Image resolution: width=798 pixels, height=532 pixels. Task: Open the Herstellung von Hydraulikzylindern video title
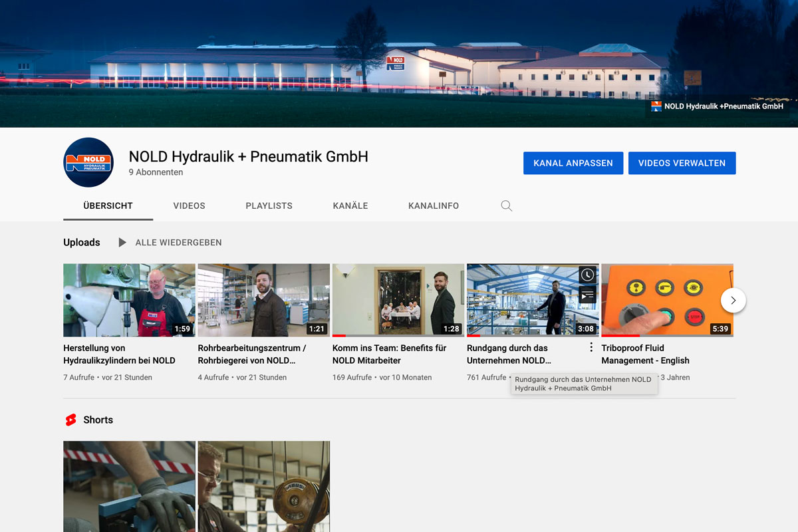[x=120, y=354]
